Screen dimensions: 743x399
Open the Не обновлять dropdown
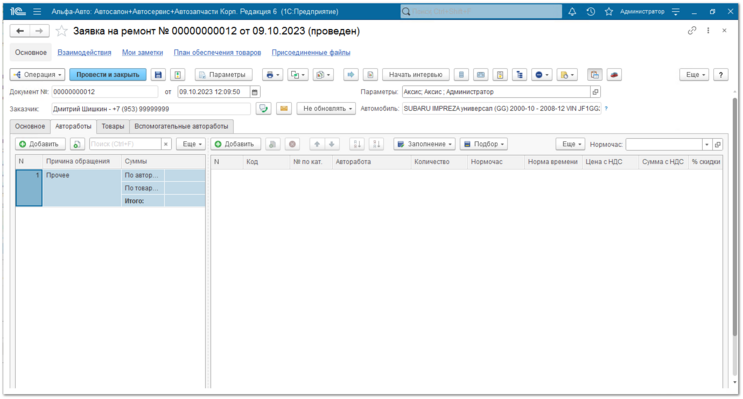click(326, 109)
